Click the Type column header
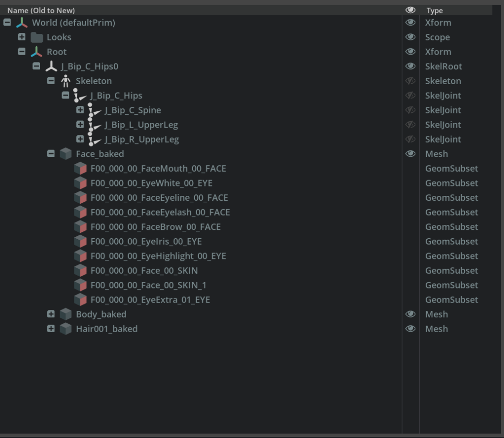 pos(435,10)
